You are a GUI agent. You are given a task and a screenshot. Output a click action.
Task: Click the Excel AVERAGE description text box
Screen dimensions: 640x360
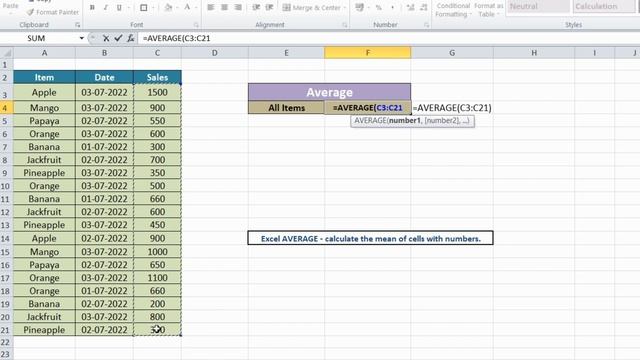370,238
